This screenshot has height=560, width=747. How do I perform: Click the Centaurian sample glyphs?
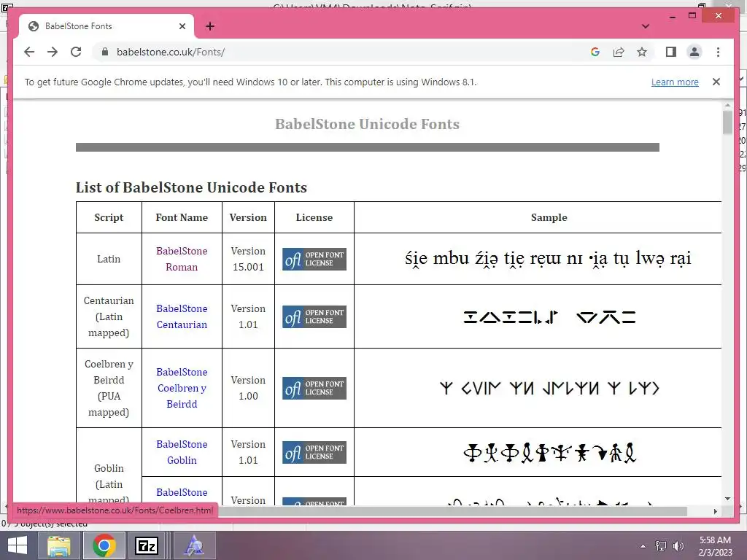[x=549, y=316]
